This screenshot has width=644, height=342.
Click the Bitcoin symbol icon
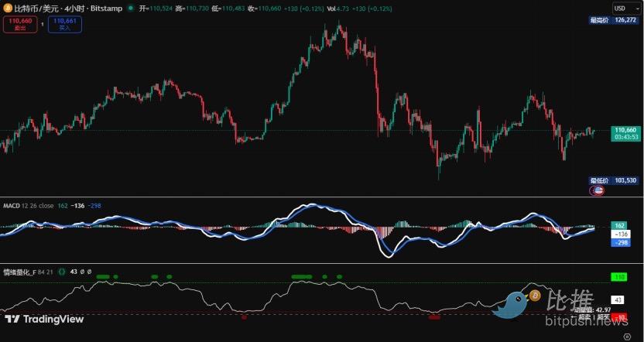pyautogui.click(x=8, y=9)
